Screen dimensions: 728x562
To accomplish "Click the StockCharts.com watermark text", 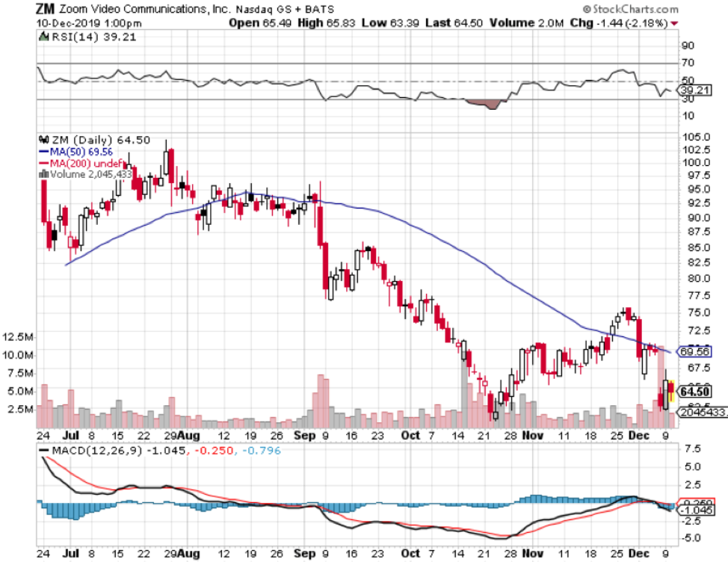I will pyautogui.click(x=631, y=9).
